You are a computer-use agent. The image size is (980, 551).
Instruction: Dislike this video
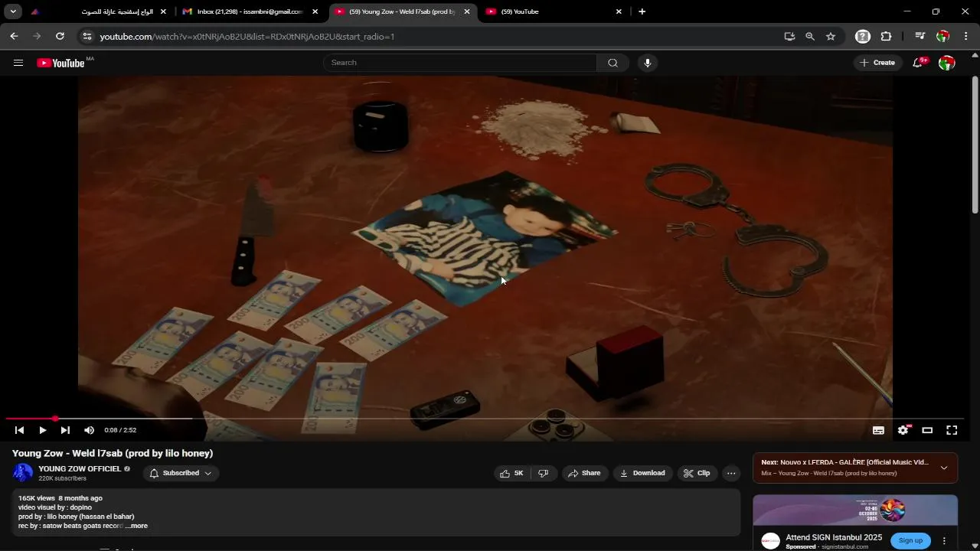544,473
